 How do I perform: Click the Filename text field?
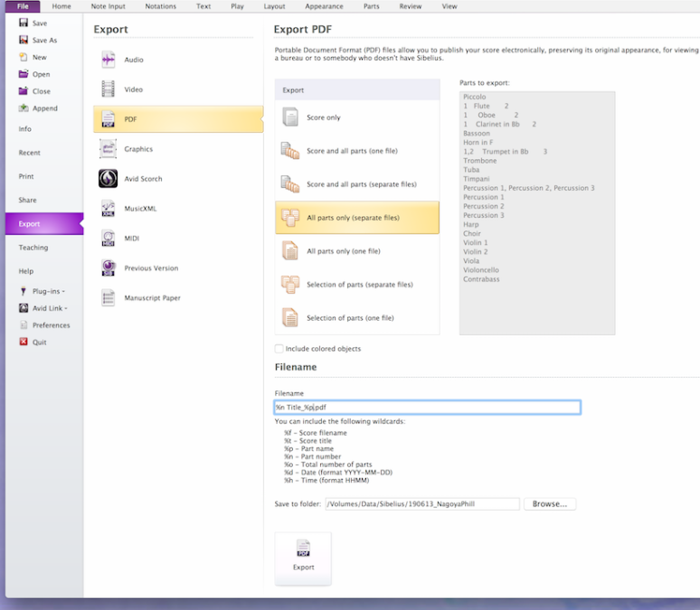428,407
